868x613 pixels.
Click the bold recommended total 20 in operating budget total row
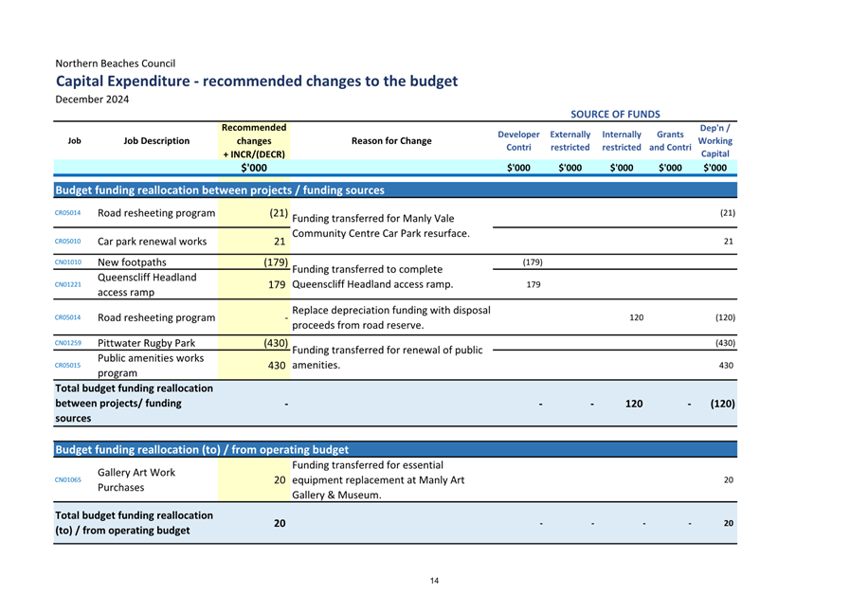pyautogui.click(x=280, y=523)
